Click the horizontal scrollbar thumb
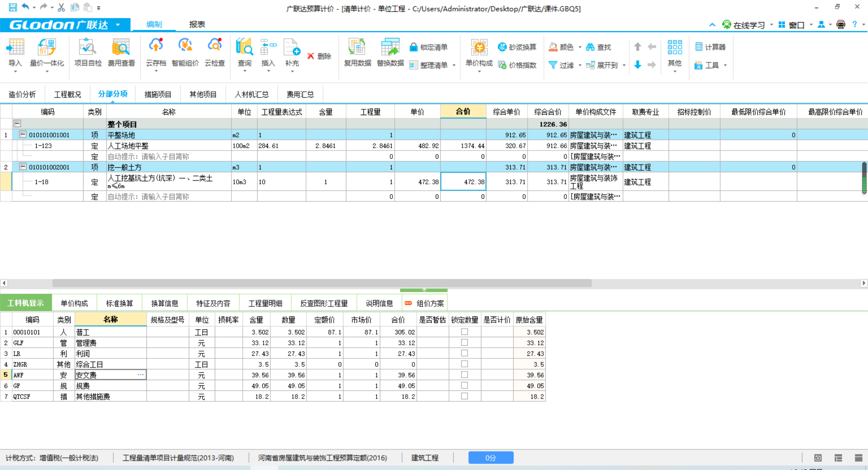The height and width of the screenshot is (470, 868). [x=322, y=283]
